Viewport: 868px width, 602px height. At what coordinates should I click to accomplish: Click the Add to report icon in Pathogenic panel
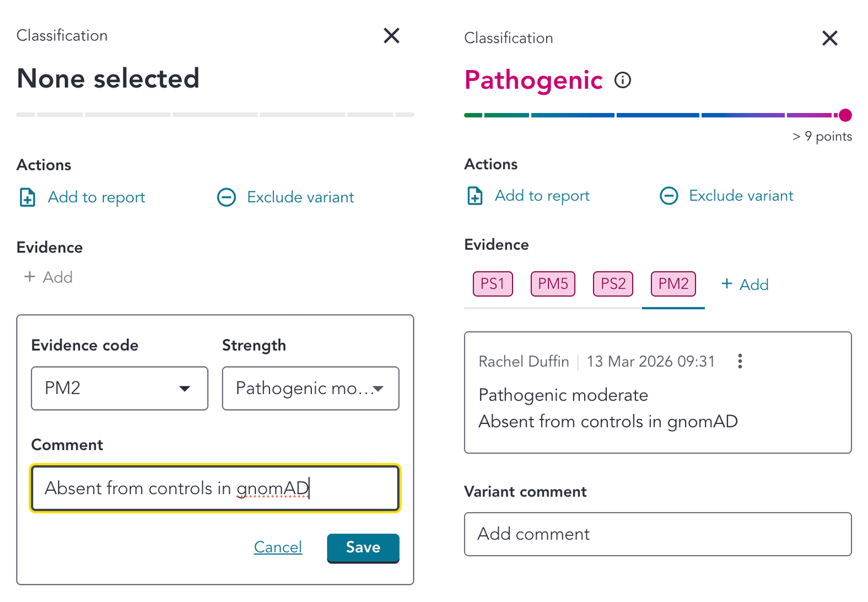475,196
